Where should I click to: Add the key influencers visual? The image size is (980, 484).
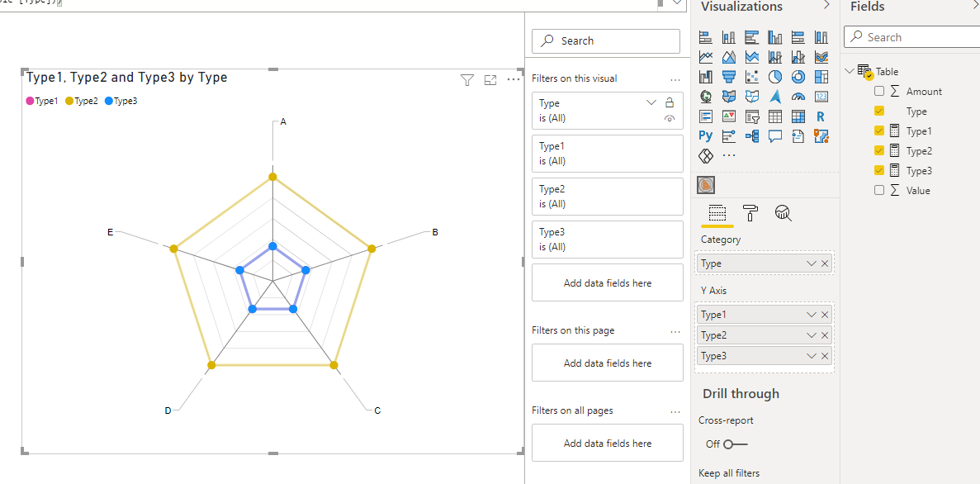tap(729, 135)
